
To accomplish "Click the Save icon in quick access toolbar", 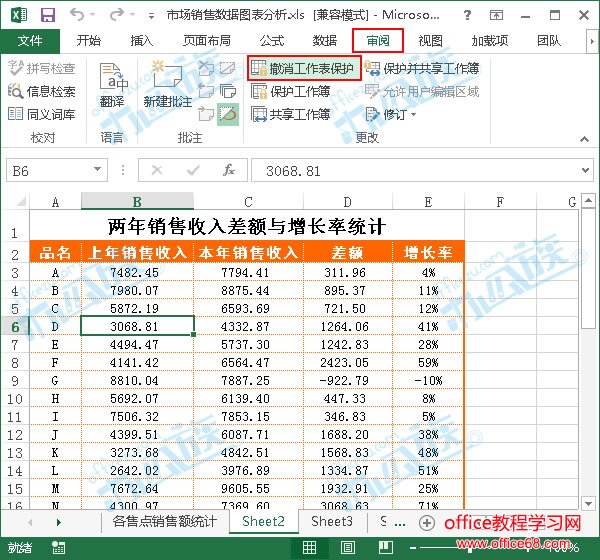I will 48,15.
